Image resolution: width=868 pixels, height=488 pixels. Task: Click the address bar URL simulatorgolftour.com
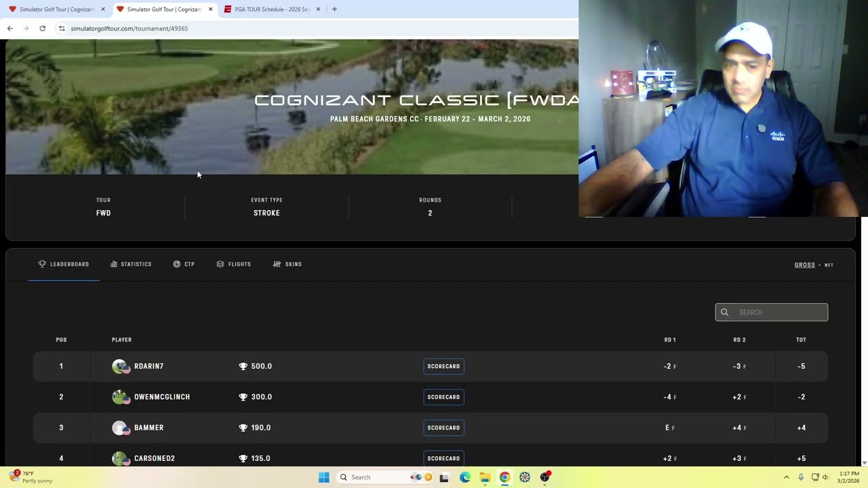click(x=130, y=28)
